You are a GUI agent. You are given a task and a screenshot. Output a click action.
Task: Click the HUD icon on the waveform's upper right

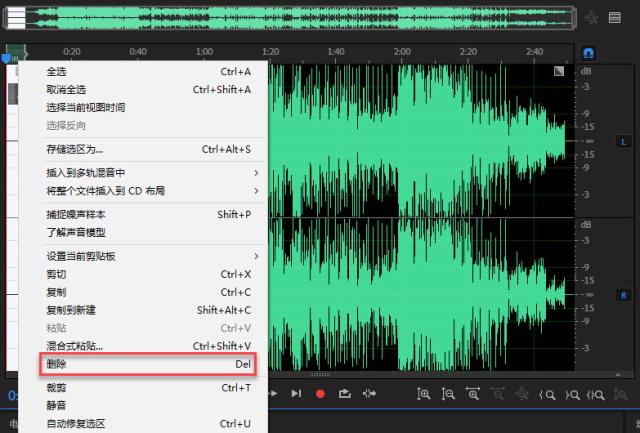pos(559,71)
